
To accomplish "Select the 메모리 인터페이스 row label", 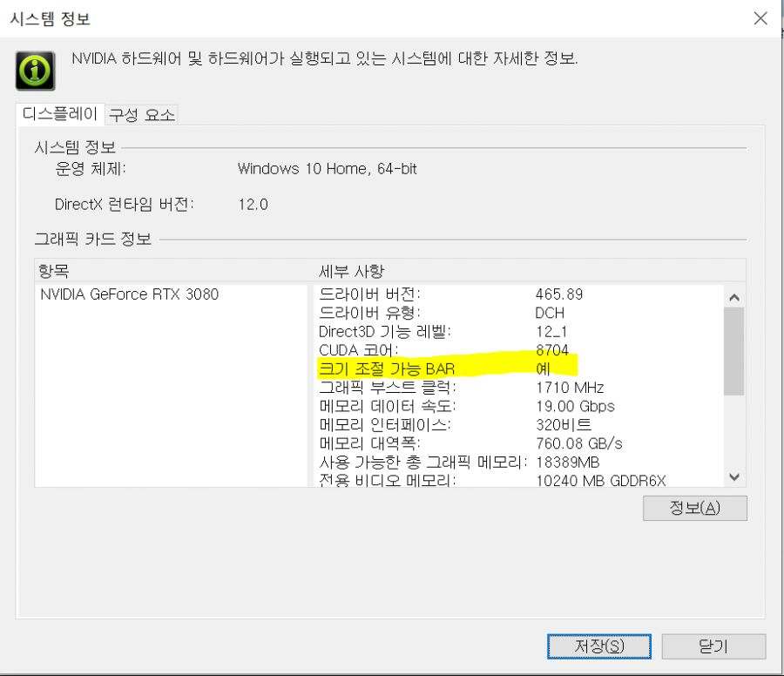I will point(385,424).
